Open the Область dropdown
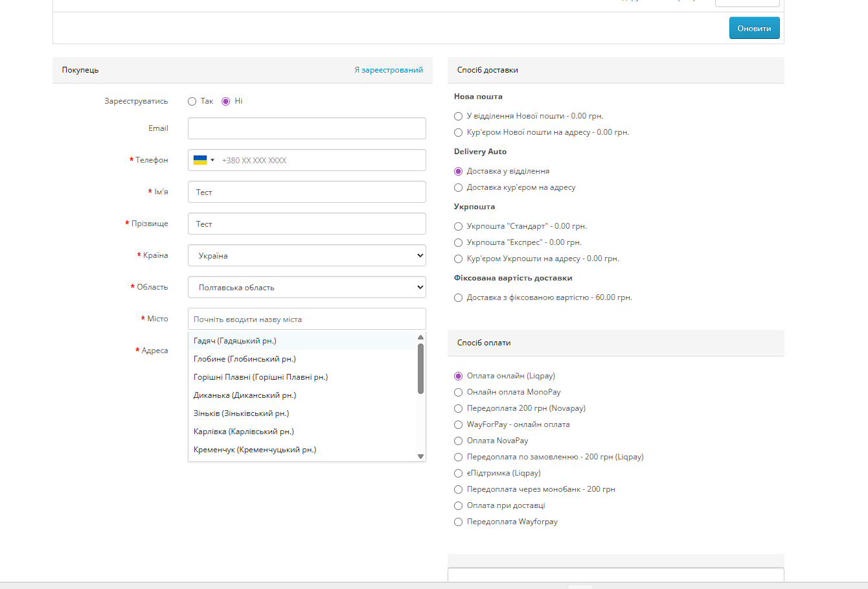This screenshot has width=868, height=589. [x=307, y=287]
